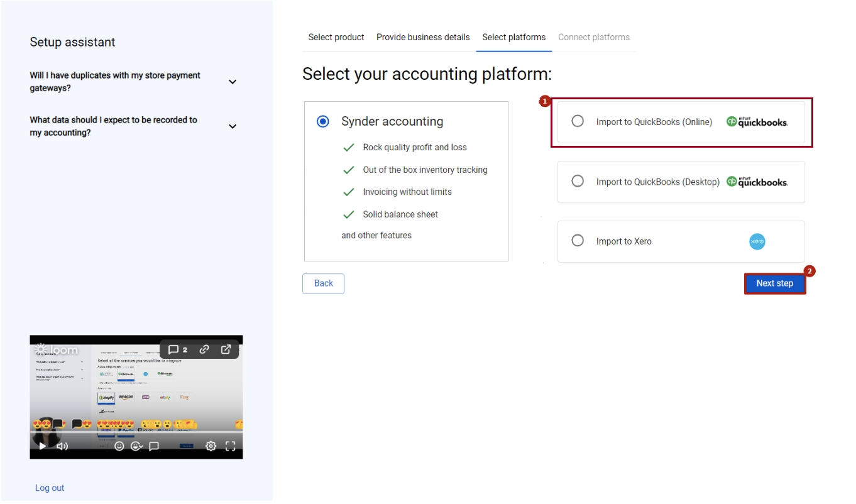856x504 pixels.
Task: Expand the recorded data question
Action: coord(232,126)
